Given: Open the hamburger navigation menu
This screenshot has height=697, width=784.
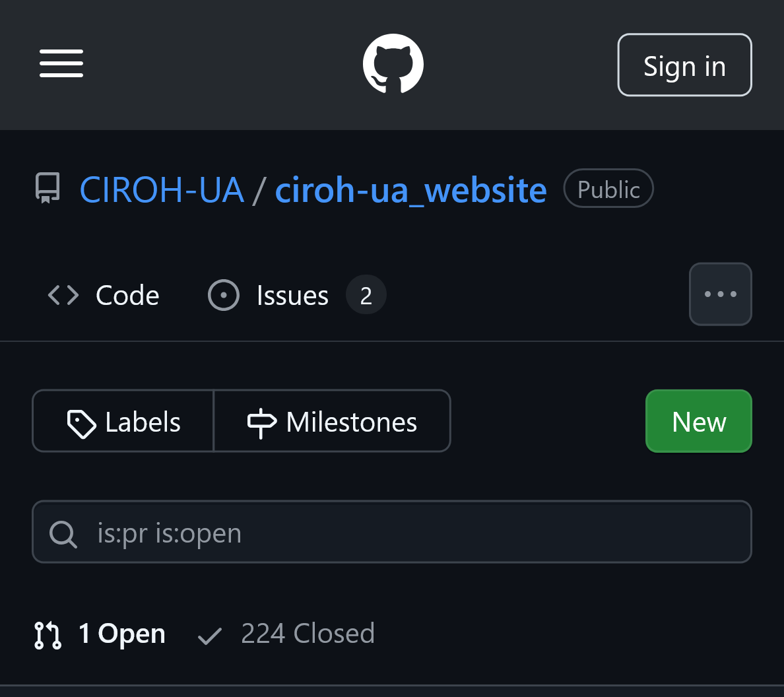Looking at the screenshot, I should click(61, 63).
